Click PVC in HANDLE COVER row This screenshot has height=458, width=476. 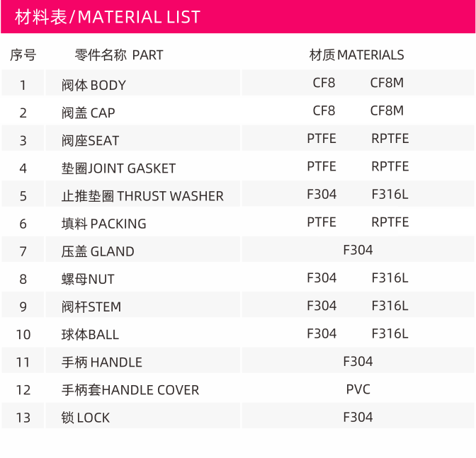click(x=358, y=389)
